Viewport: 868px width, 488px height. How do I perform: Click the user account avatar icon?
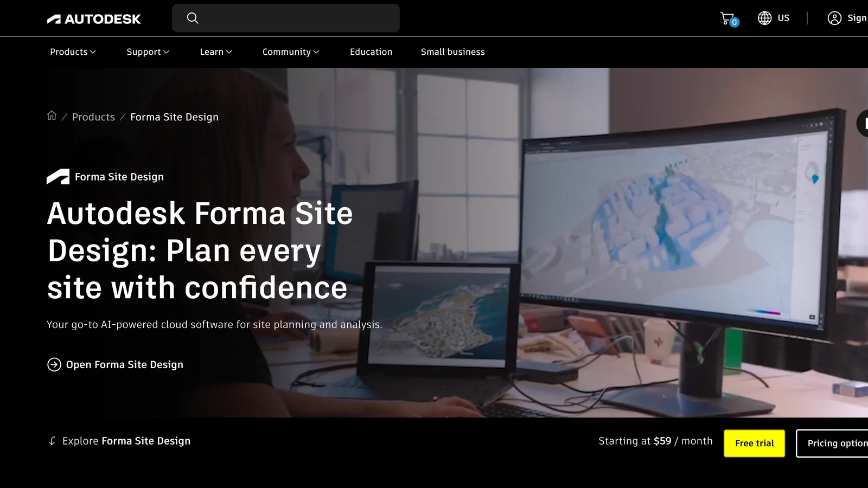pos(834,18)
